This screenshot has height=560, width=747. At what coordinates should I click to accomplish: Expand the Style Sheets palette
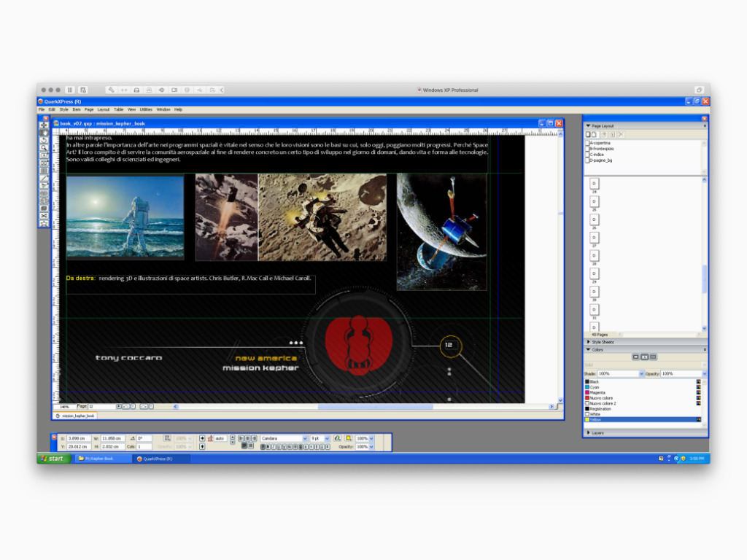tap(589, 342)
